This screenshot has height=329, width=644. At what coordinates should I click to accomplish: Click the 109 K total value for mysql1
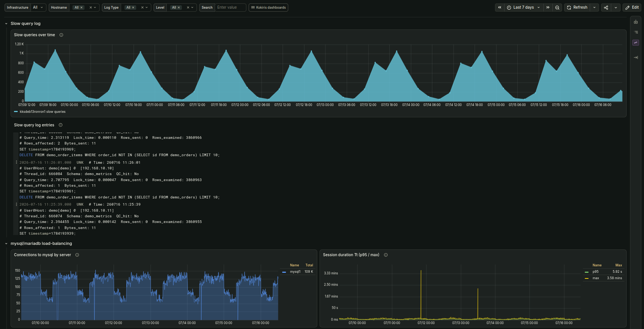click(x=309, y=272)
